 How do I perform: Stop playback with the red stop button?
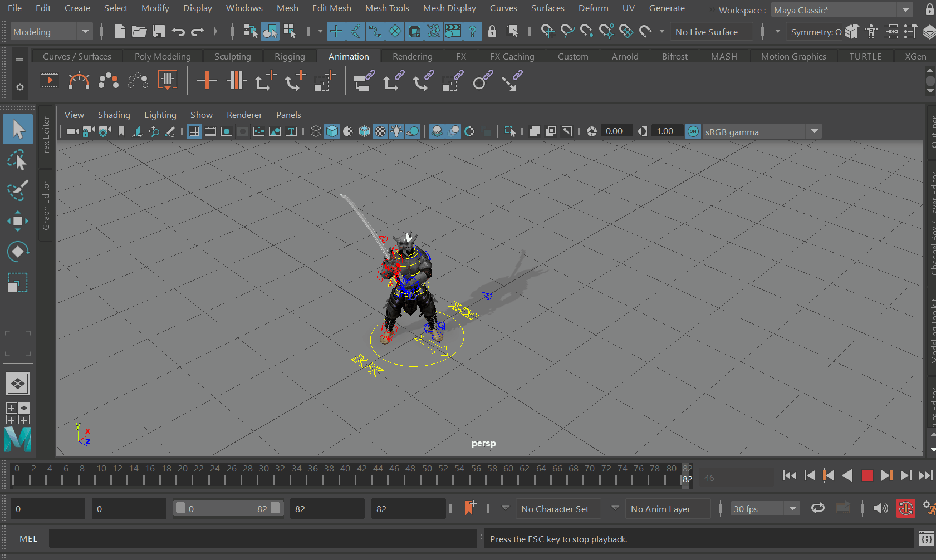click(x=867, y=475)
